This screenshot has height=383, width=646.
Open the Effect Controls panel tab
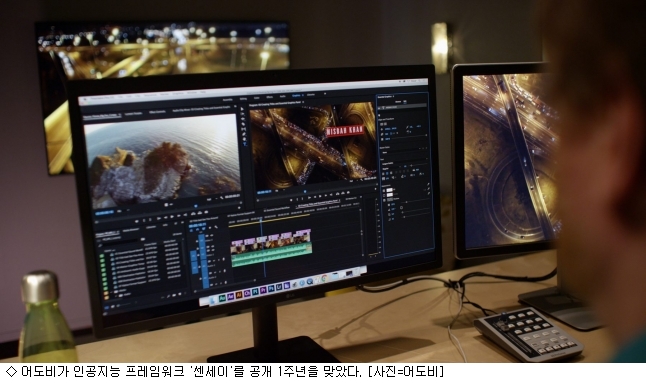[157, 112]
